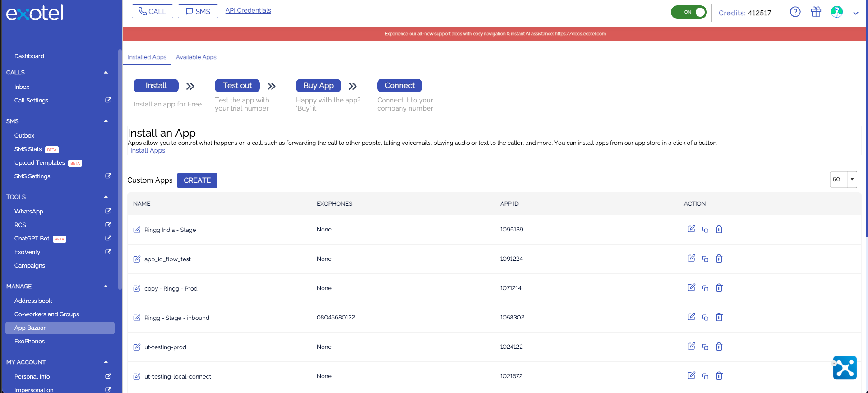
Task: Duplicate the copy - Ringg - Prod app
Action: [705, 288]
